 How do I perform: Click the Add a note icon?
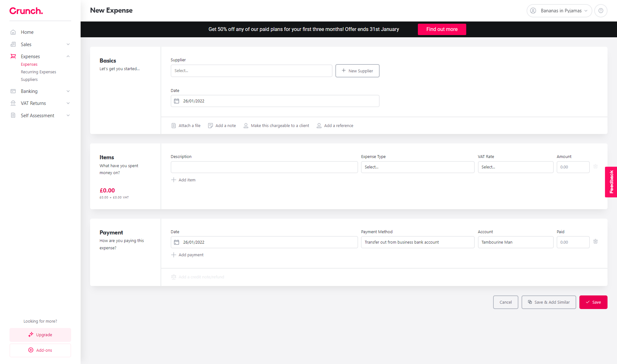click(211, 126)
